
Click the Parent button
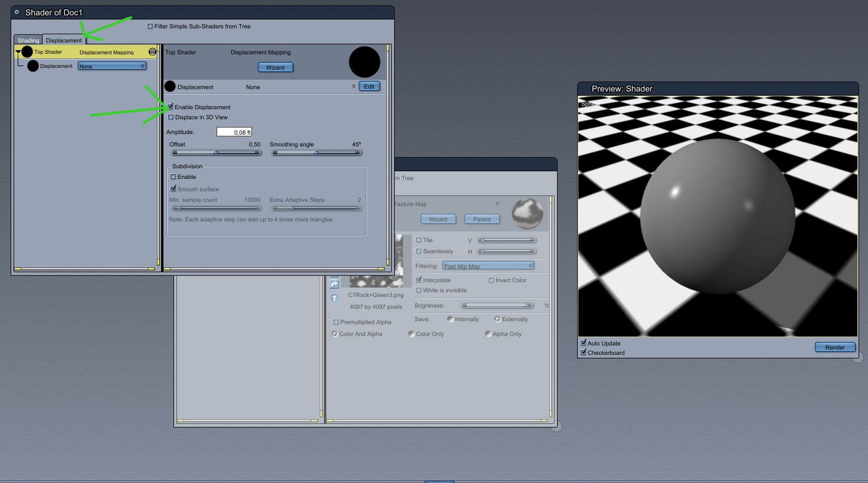pos(482,219)
